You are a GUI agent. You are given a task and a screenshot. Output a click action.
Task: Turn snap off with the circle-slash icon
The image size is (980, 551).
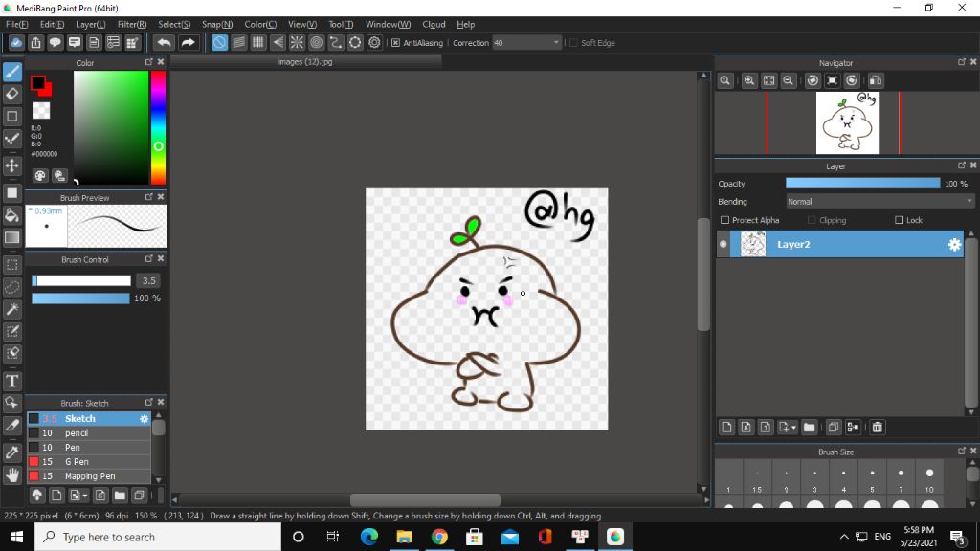[219, 42]
